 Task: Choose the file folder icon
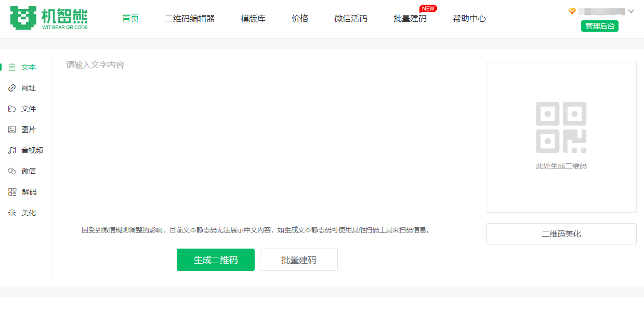tap(12, 109)
